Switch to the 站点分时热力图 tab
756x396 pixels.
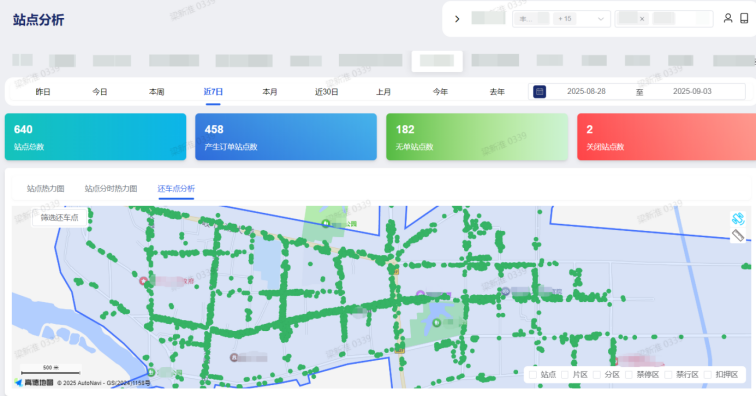click(111, 189)
